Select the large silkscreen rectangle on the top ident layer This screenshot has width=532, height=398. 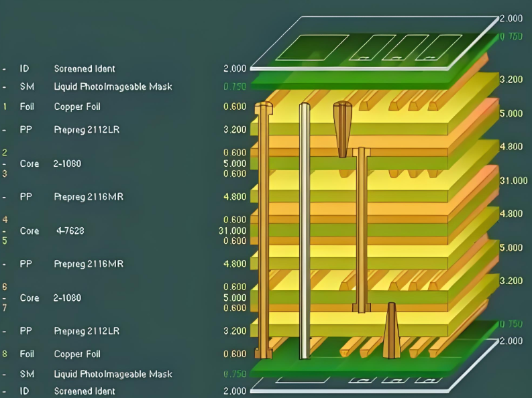tap(312, 48)
